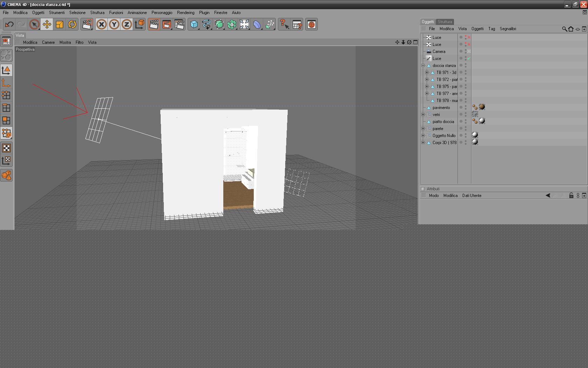Render the active view

tap(154, 25)
